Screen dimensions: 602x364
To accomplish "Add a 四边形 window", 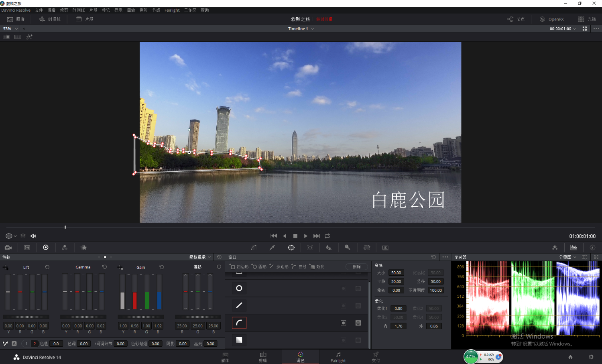I will click(239, 267).
